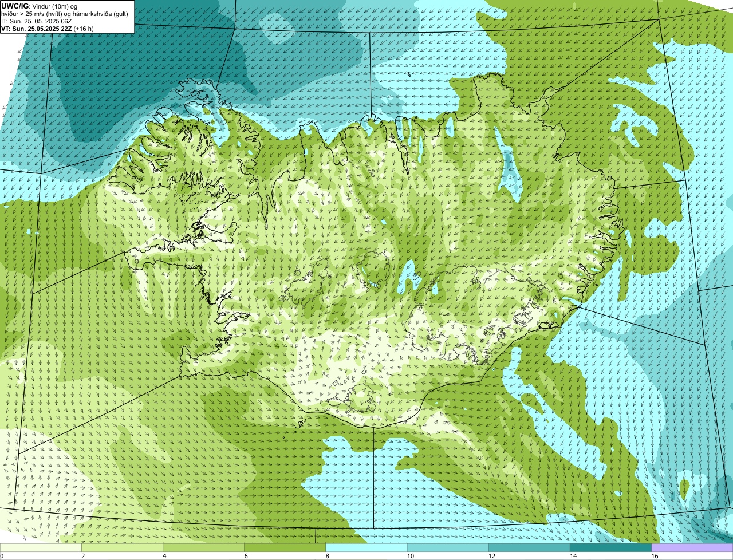This screenshot has width=733, height=560.
Task: Click the lavender above-16 m/s legend segment
Action: tap(692, 547)
